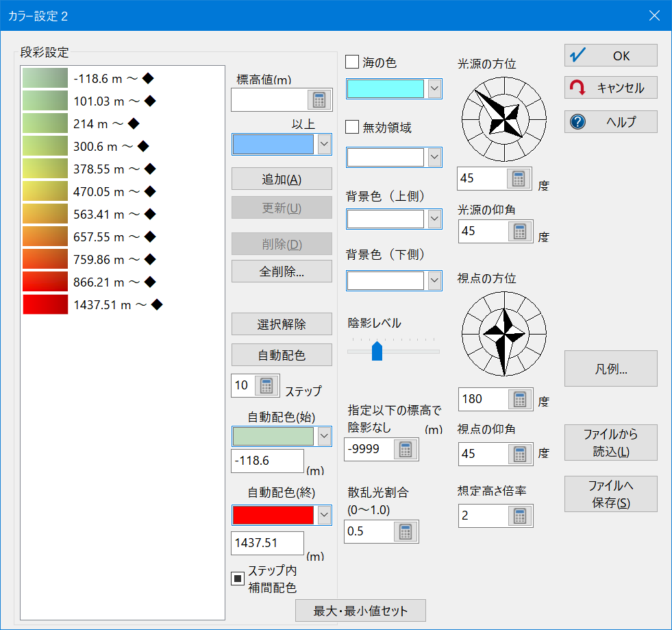The image size is (672, 630).
Task: Enable the 海の色 checkbox
Action: 352,62
